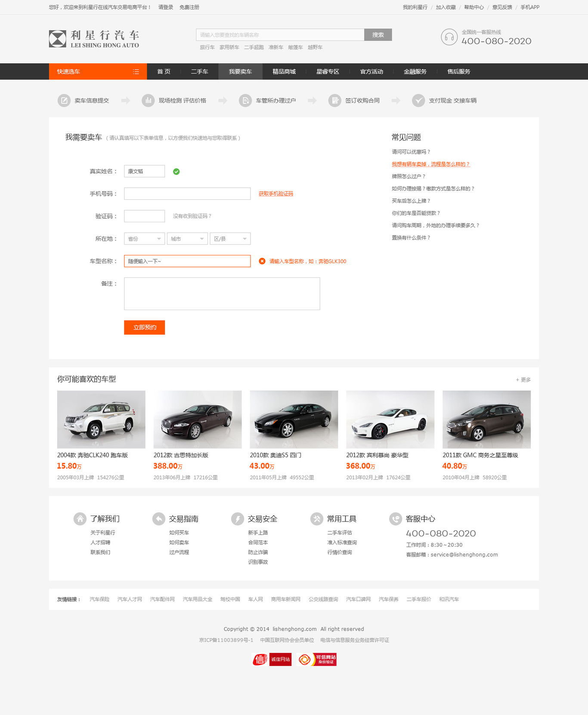This screenshot has width=588, height=715.
Task: Open the 省份 province dropdown
Action: tap(144, 239)
